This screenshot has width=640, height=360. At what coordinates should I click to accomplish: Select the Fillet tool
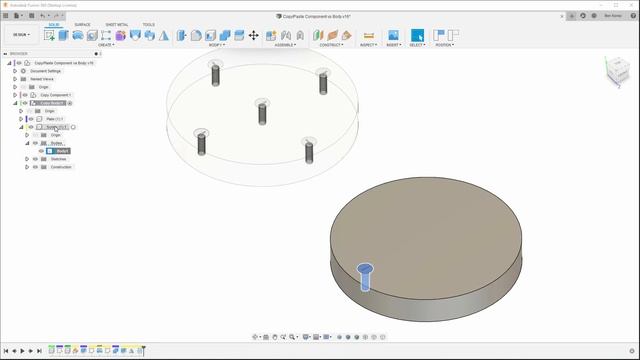196,36
